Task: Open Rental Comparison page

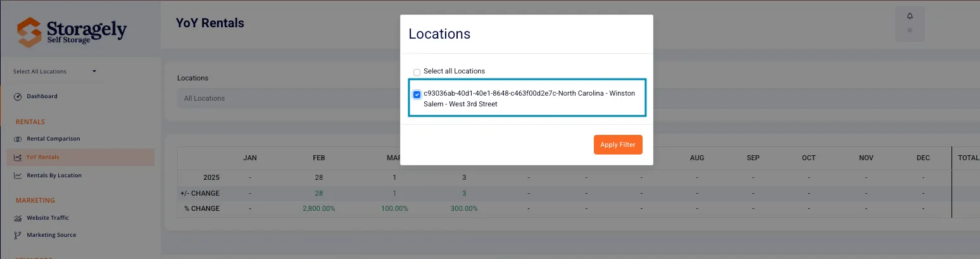Action: point(53,139)
